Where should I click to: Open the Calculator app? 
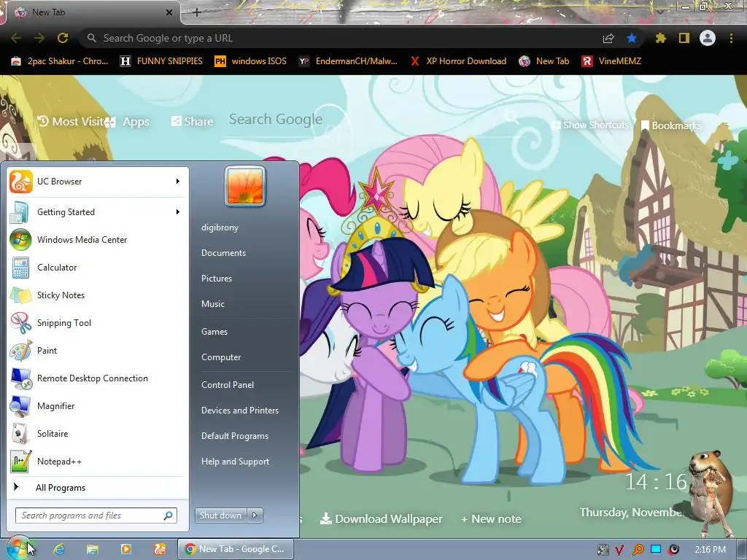click(98, 267)
